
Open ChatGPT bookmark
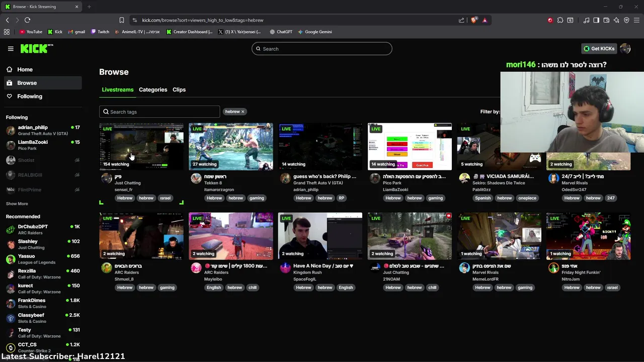pyautogui.click(x=281, y=32)
